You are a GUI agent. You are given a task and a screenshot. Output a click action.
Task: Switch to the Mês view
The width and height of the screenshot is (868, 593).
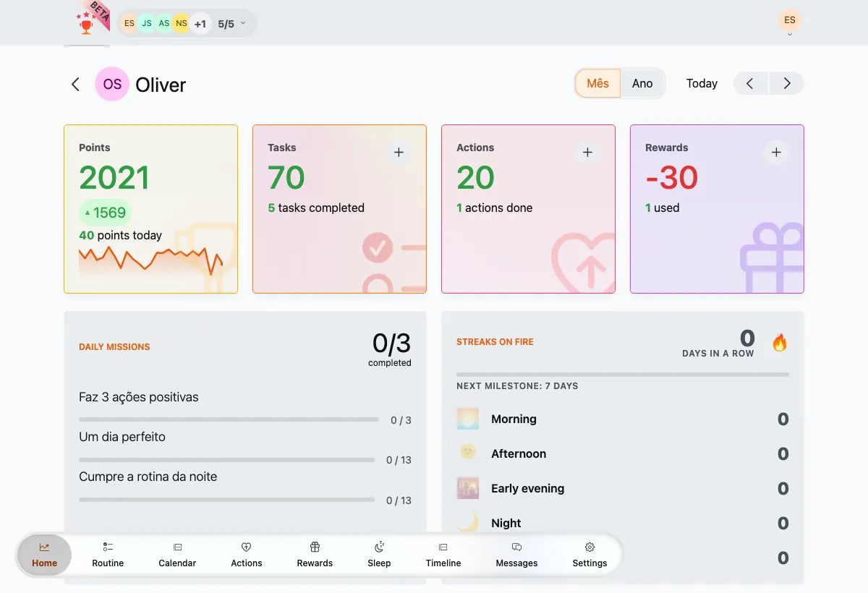(x=597, y=83)
